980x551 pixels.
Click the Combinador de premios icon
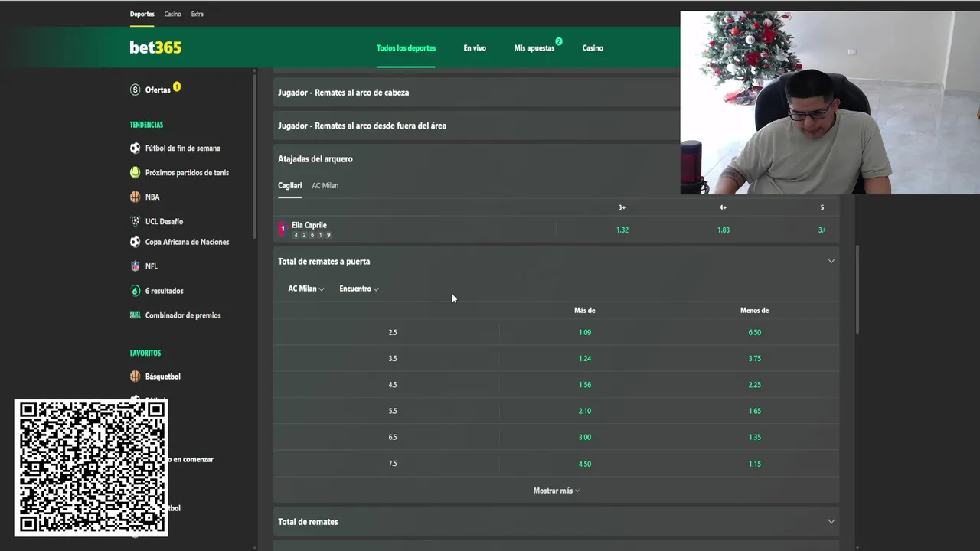pos(136,315)
